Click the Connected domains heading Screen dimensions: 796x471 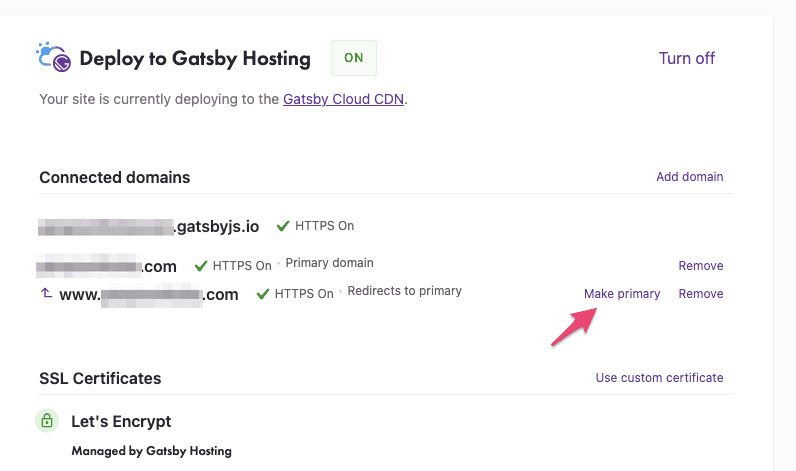[114, 178]
